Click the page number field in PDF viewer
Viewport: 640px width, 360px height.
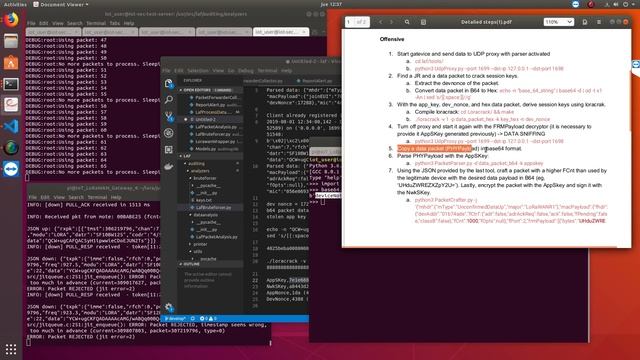(x=349, y=22)
